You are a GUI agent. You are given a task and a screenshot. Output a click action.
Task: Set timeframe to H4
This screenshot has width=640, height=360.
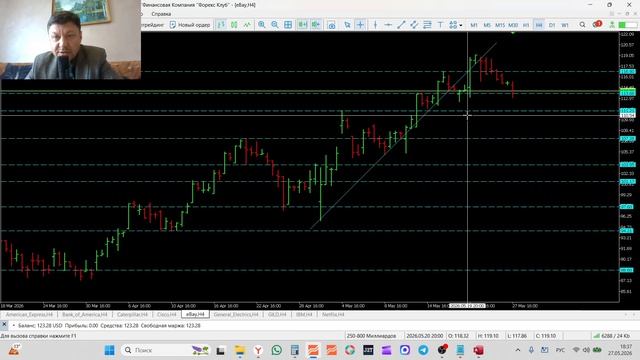coord(539,25)
